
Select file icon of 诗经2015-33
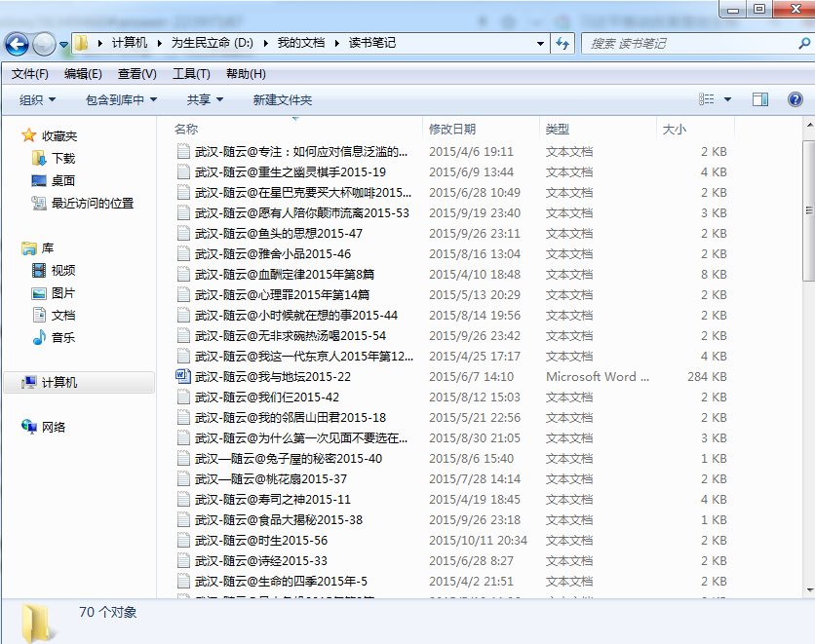pyautogui.click(x=183, y=560)
